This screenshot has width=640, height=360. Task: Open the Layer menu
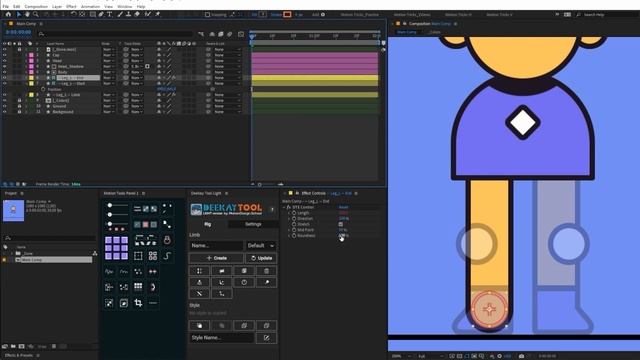pos(57,7)
